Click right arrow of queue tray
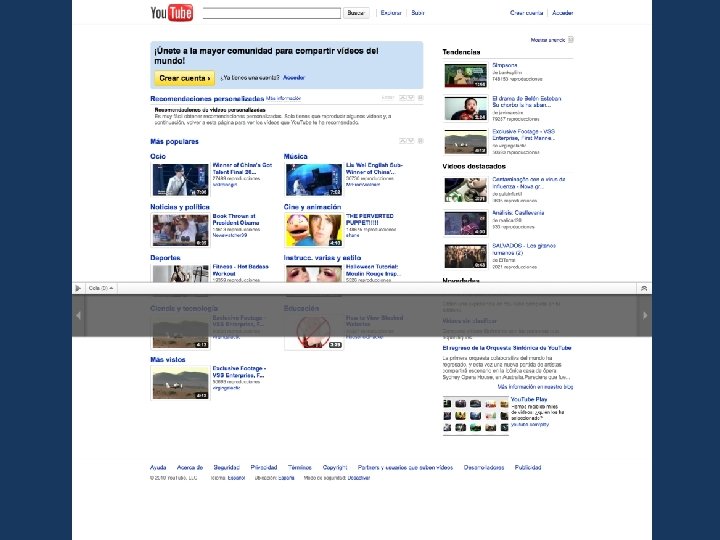 pyautogui.click(x=645, y=315)
